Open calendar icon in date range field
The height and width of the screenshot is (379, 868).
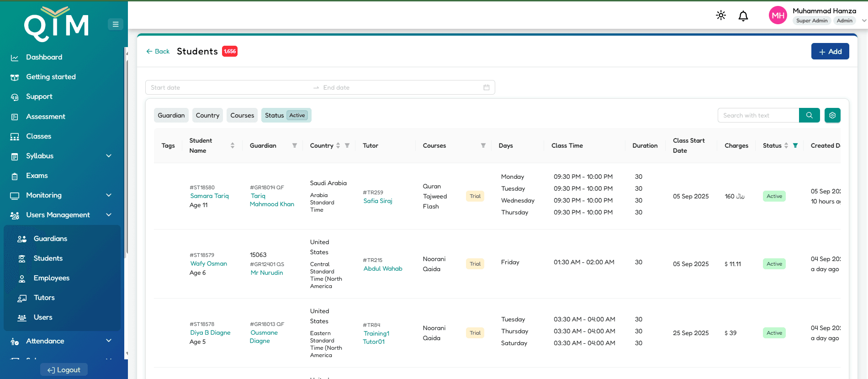tap(487, 87)
